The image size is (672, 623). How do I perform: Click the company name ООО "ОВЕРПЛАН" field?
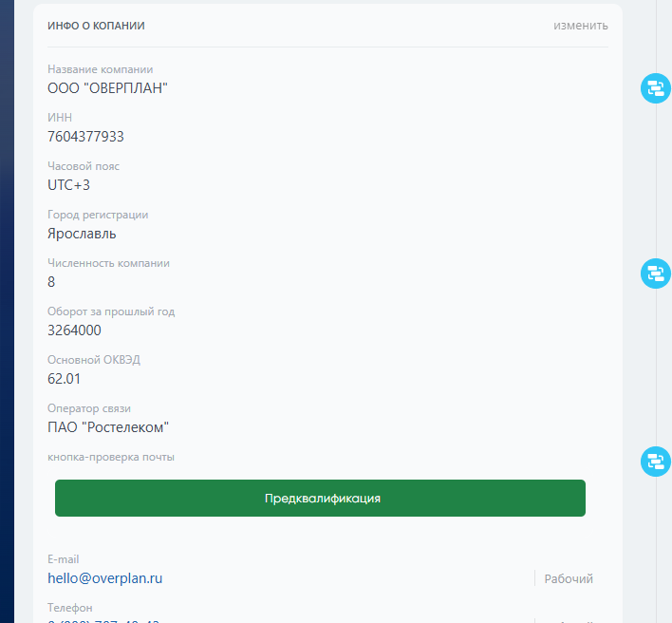pos(107,88)
